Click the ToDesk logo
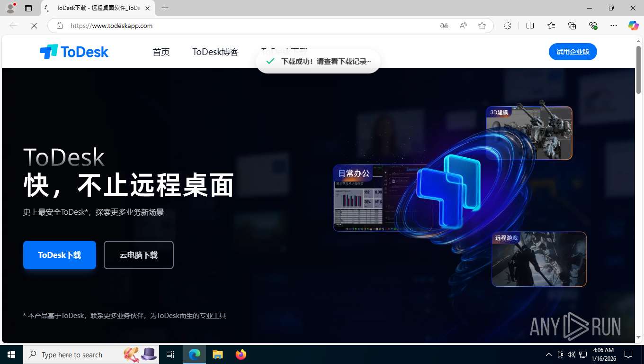Screen dimensions: 644x364 tap(74, 52)
